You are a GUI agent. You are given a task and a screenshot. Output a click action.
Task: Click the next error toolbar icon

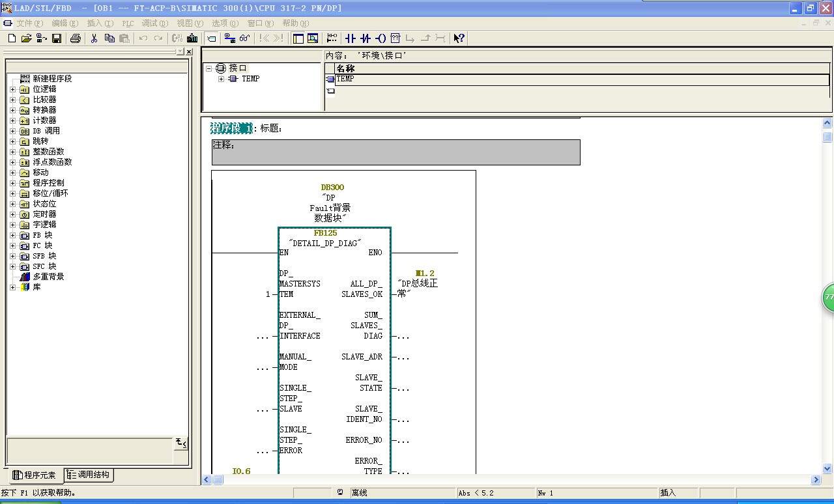click(x=278, y=38)
